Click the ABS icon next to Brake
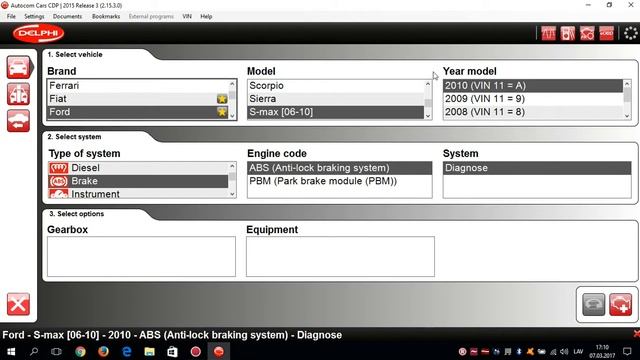 (58, 181)
